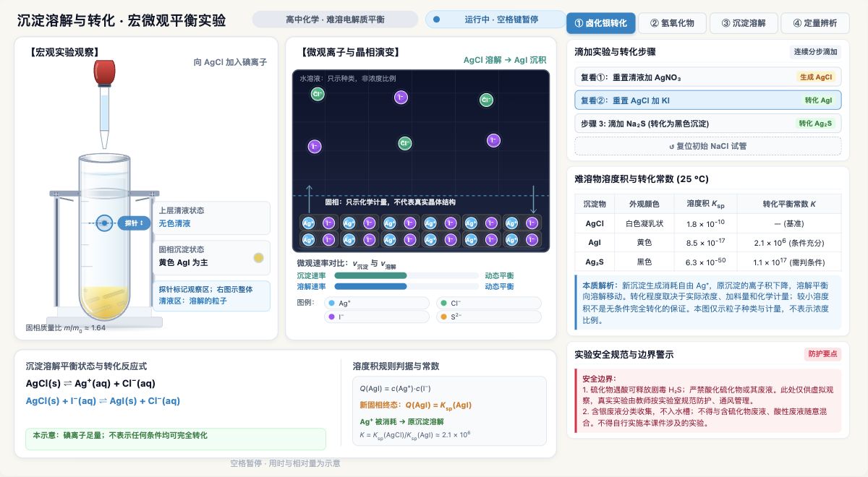Click the green 本示意 note box

pos(175,439)
